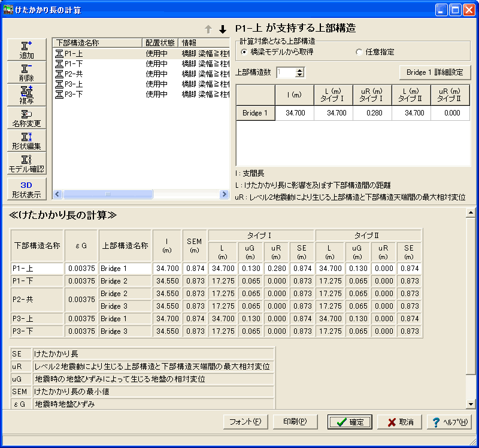The image size is (479, 448).
Task: Click the εG column header in results table
Action: (x=81, y=246)
